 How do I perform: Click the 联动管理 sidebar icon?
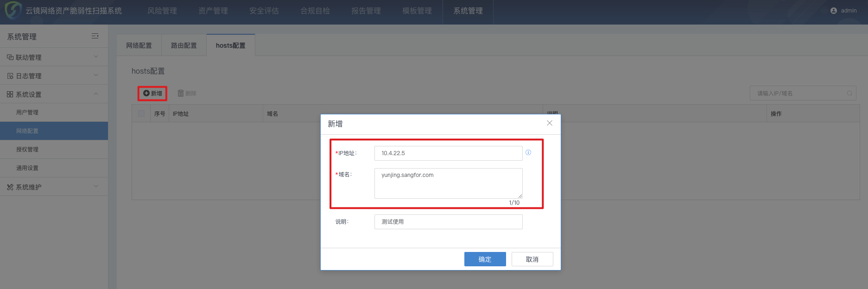pyautogui.click(x=10, y=57)
